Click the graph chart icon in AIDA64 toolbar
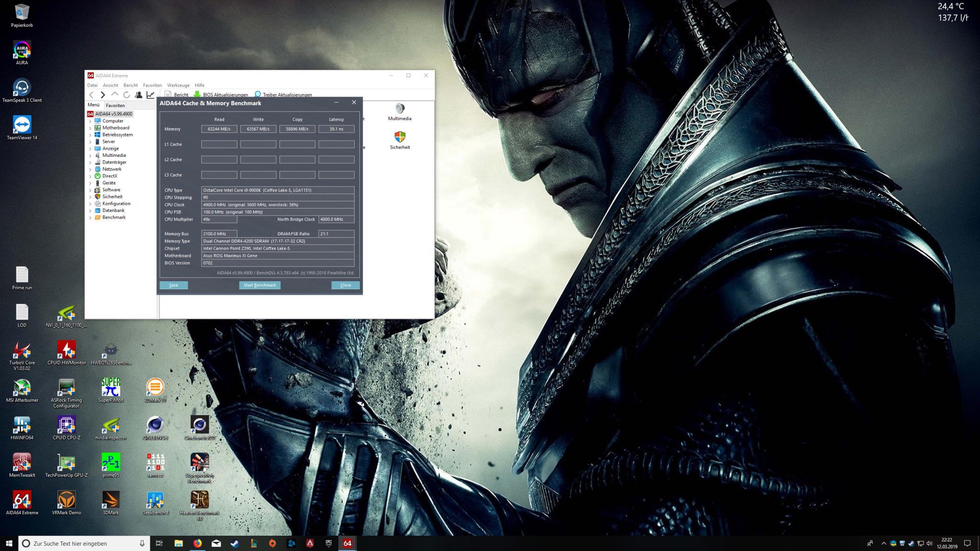The height and width of the screenshot is (551, 980). tap(150, 95)
